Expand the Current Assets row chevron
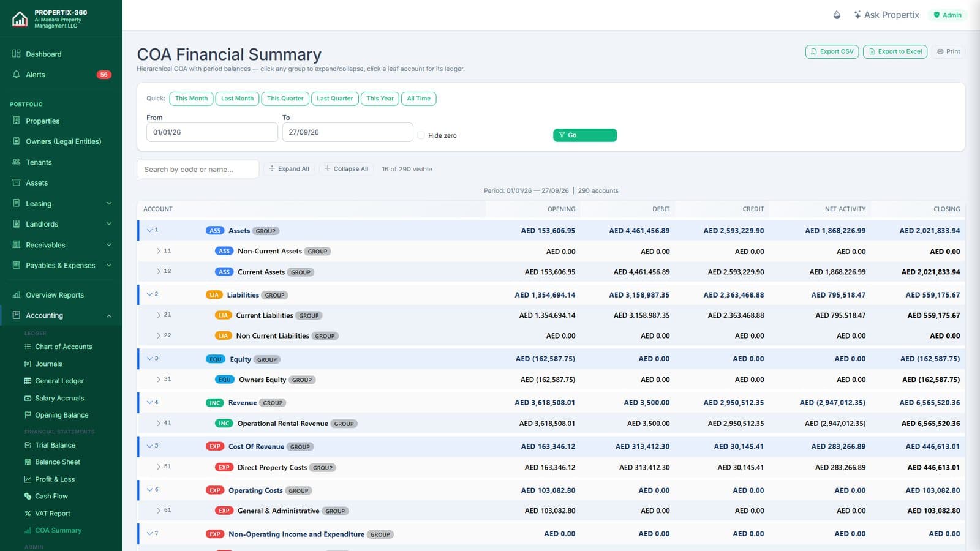Image resolution: width=980 pixels, height=551 pixels. point(159,271)
